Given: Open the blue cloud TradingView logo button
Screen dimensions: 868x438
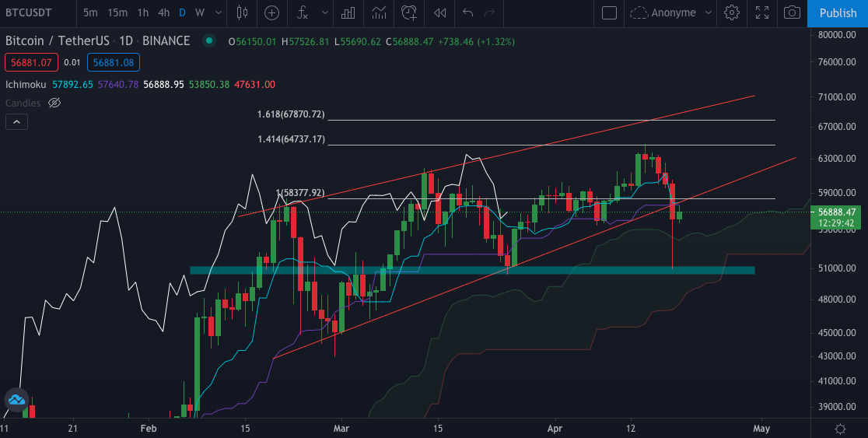Looking at the screenshot, I should click(x=16, y=400).
